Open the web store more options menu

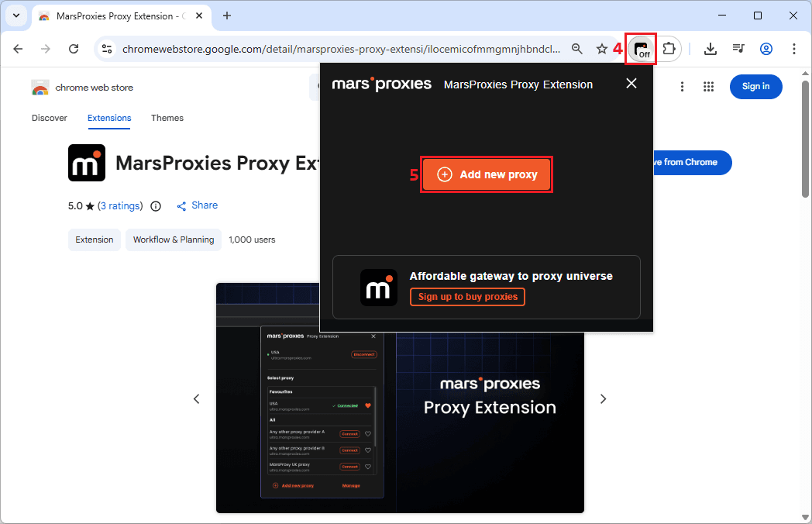(682, 87)
